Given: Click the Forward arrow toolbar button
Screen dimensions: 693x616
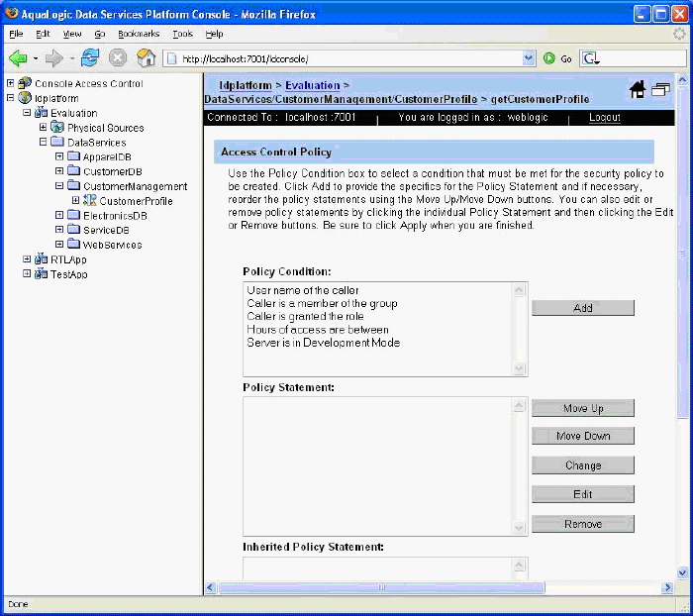Looking at the screenshot, I should 54,58.
